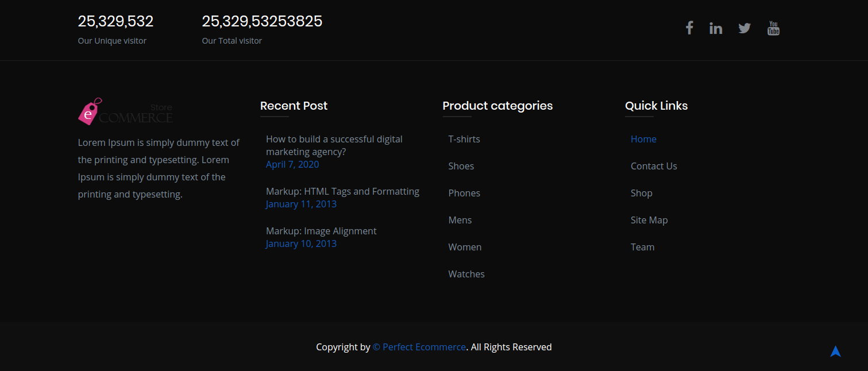Go to the Women category
This screenshot has width=868, height=371.
coord(465,247)
